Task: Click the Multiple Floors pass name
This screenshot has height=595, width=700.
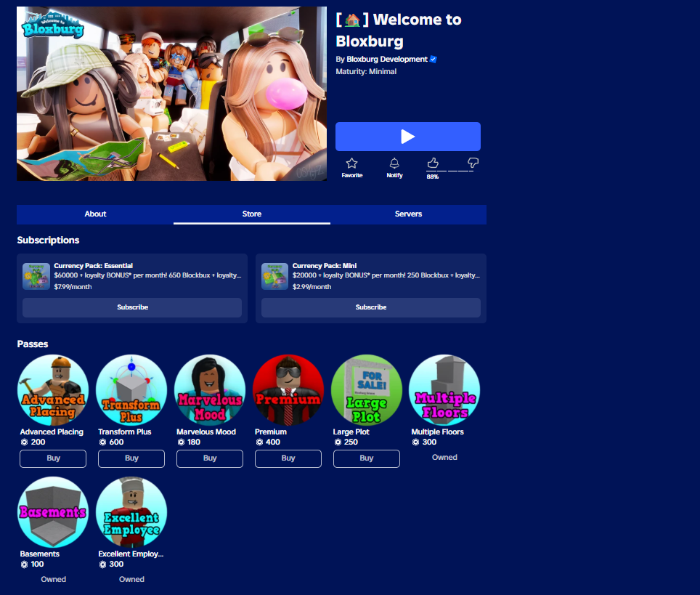Action: point(437,432)
